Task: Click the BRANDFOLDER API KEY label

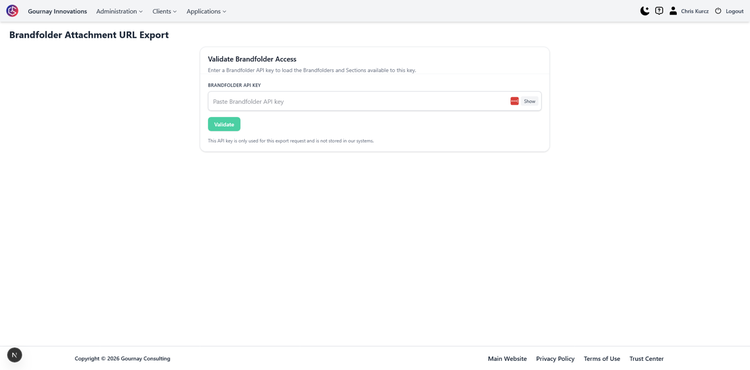Action: pyautogui.click(x=234, y=85)
